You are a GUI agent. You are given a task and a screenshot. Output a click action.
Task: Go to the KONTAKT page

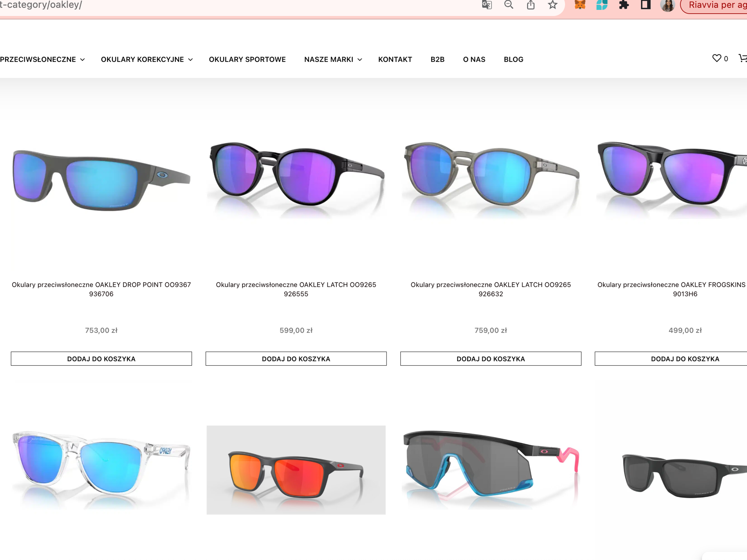point(395,60)
